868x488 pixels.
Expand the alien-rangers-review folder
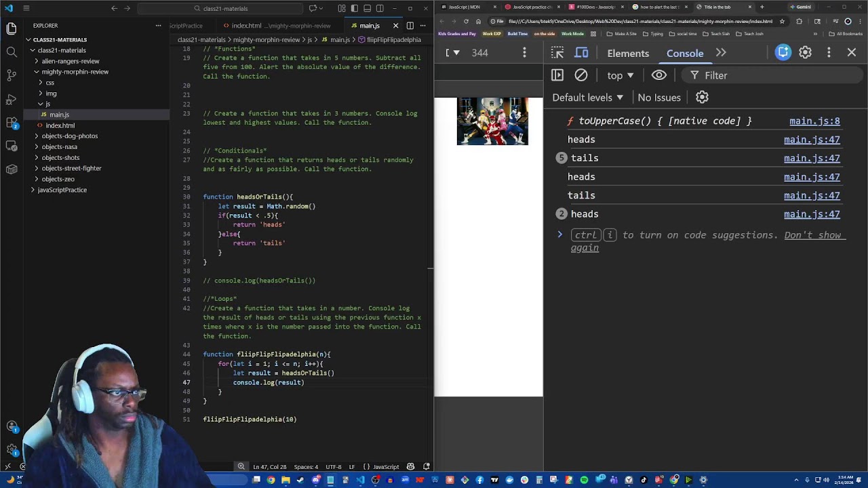(x=70, y=61)
